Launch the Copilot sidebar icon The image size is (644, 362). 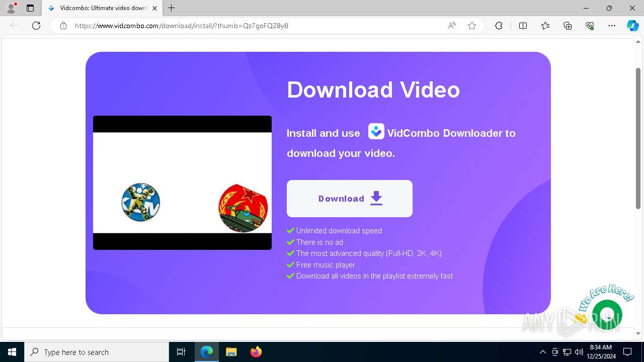632,26
